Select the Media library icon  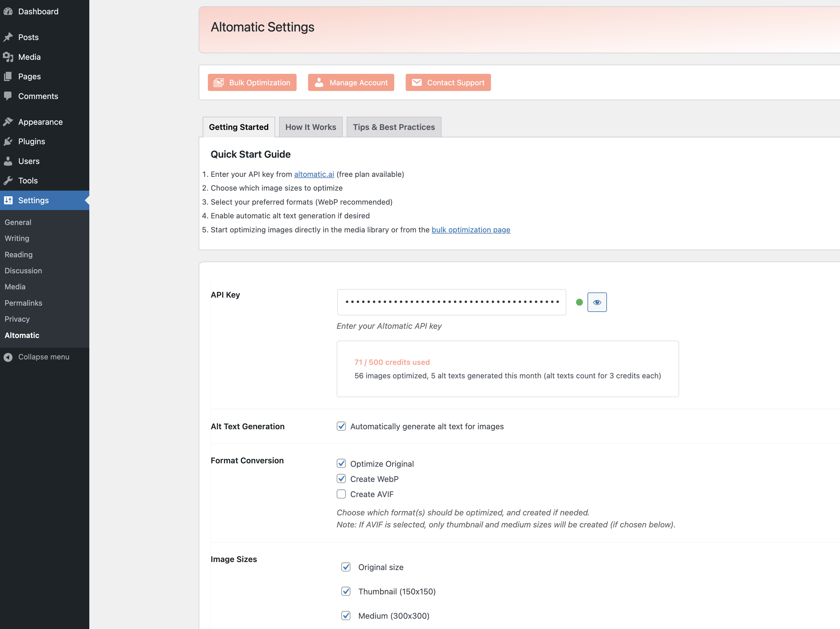8,57
